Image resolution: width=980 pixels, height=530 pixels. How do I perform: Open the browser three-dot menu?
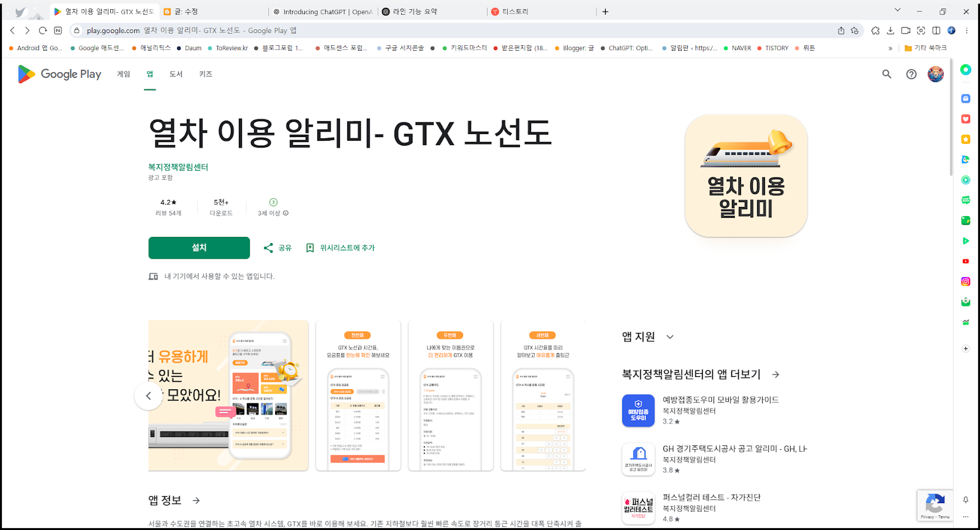(x=967, y=30)
